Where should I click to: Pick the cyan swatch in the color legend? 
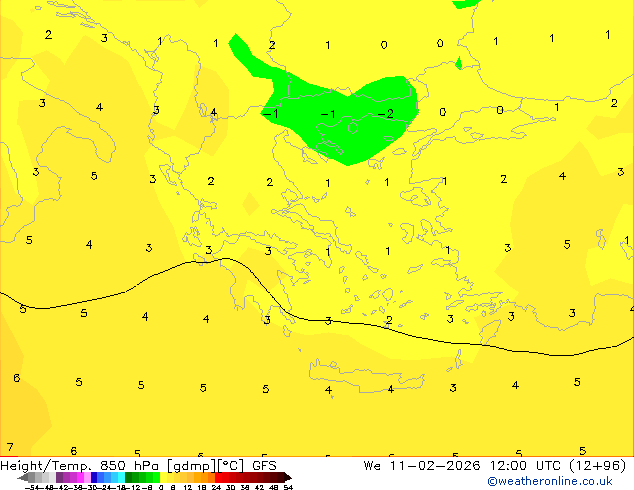[121, 477]
